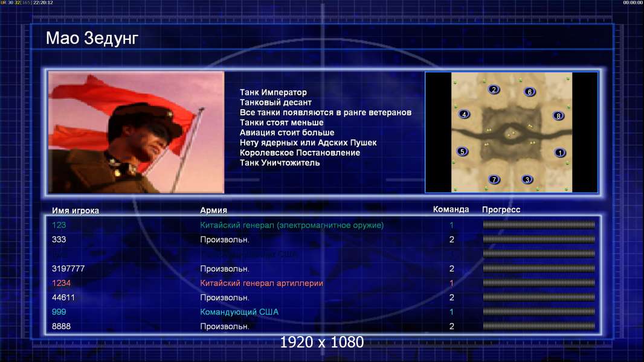Image resolution: width=644 pixels, height=362 pixels.
Task: Click start position marker 1 on minimap
Action: [x=560, y=153]
